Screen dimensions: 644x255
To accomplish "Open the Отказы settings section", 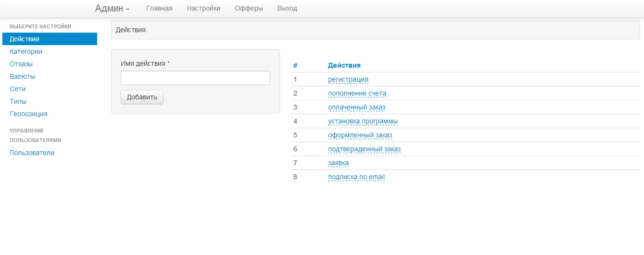I will point(21,64).
